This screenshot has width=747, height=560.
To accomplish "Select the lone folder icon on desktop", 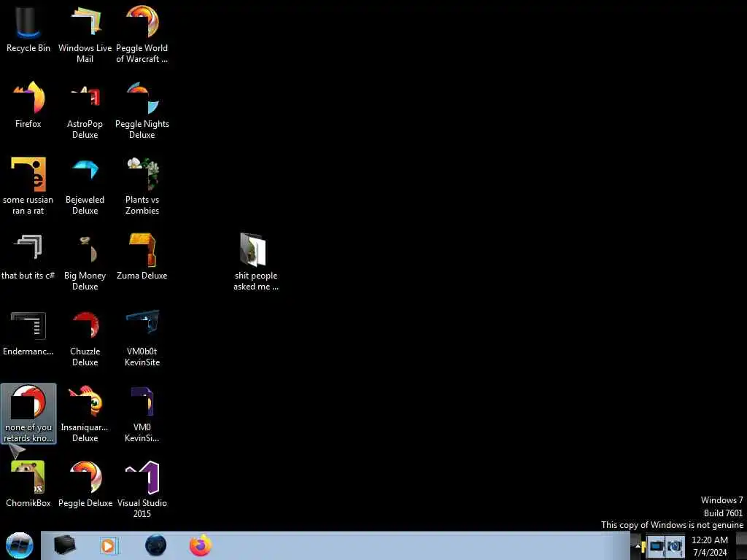I will (256, 262).
